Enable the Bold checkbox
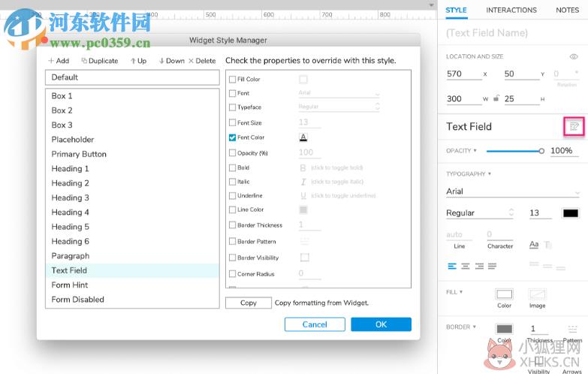The height and width of the screenshot is (374, 588). (x=233, y=167)
